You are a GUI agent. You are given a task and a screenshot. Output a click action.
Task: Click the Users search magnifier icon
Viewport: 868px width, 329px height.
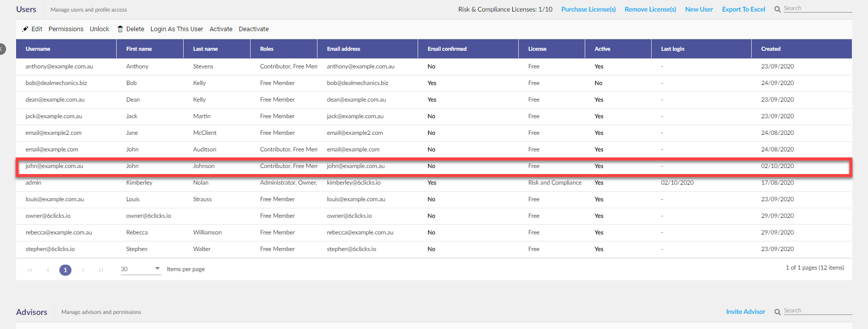pyautogui.click(x=777, y=10)
